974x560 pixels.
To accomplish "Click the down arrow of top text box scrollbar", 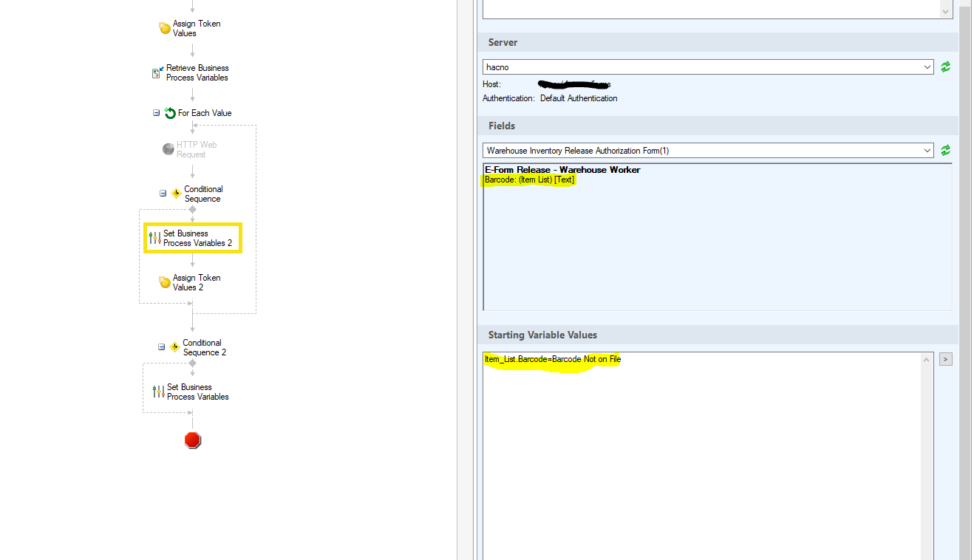I will pyautogui.click(x=946, y=11).
